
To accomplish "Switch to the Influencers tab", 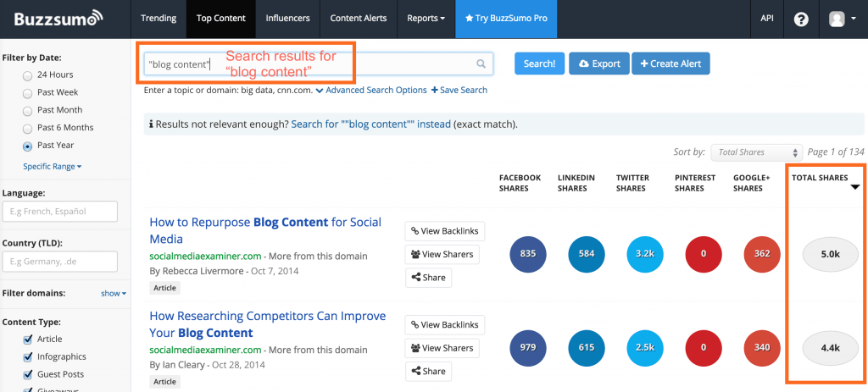I will 287,19.
